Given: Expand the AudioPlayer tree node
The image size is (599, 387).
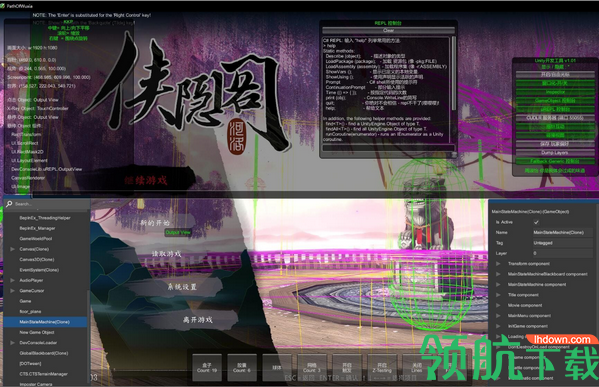Looking at the screenshot, I should pyautogui.click(x=13, y=280).
